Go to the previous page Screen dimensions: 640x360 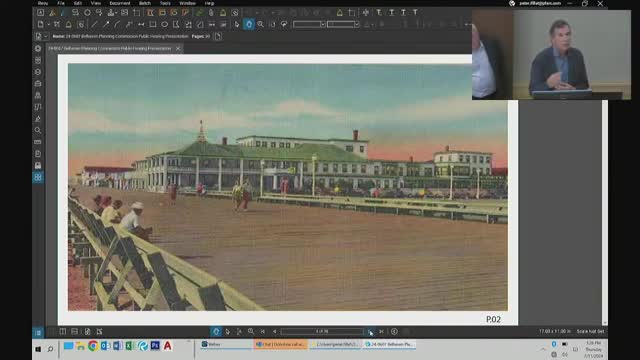274,332
